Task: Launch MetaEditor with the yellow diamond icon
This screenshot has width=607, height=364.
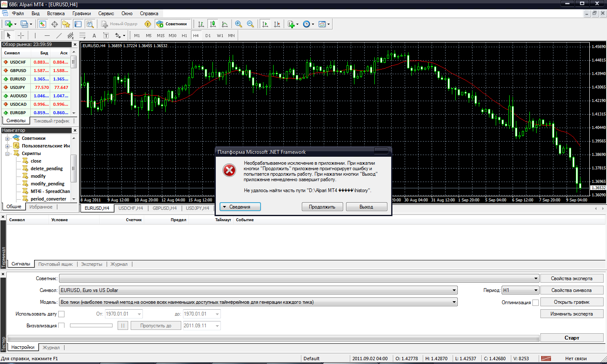Action: [x=148, y=24]
